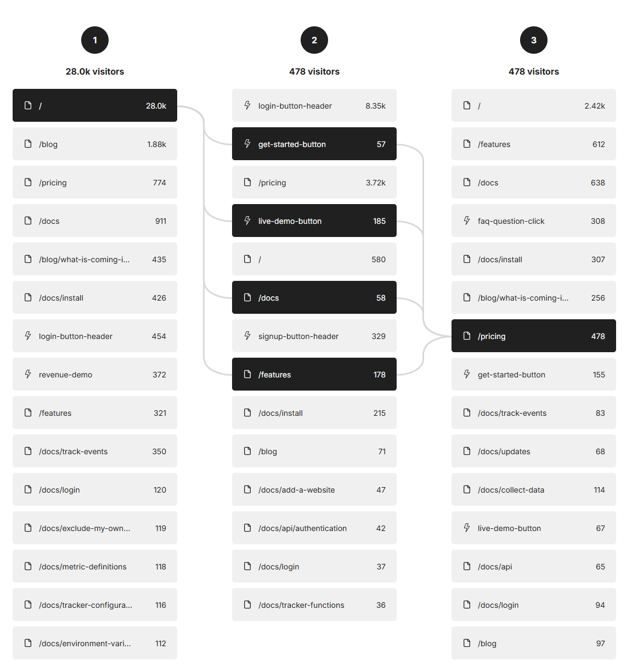This screenshot has width=632, height=672.
Task: Click the lightning icon beside faq-question-click
Action: pos(467,221)
